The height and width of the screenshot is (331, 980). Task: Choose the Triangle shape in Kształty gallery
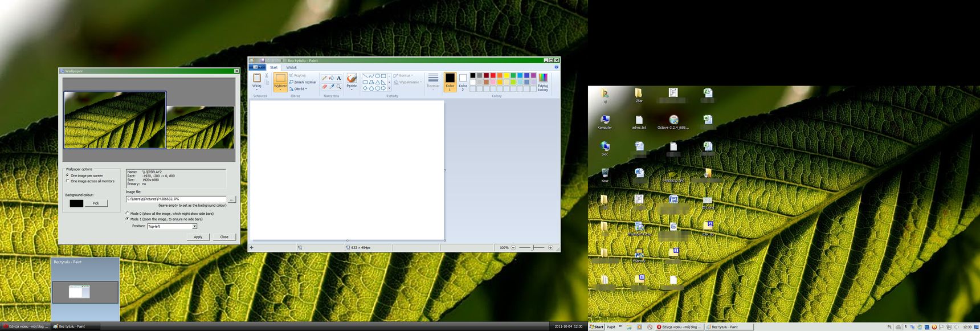pos(377,82)
